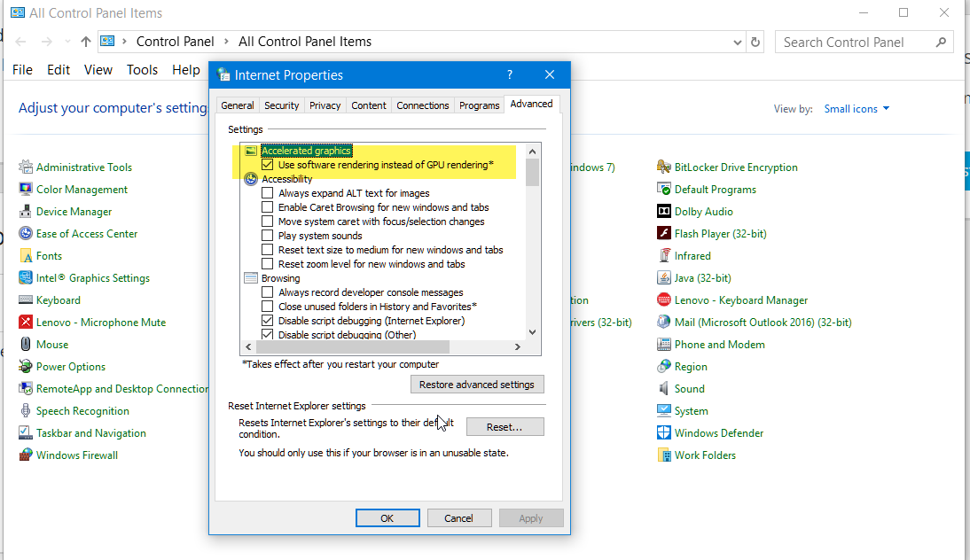Image resolution: width=970 pixels, height=560 pixels.
Task: Switch to the Content tab
Action: pyautogui.click(x=369, y=105)
